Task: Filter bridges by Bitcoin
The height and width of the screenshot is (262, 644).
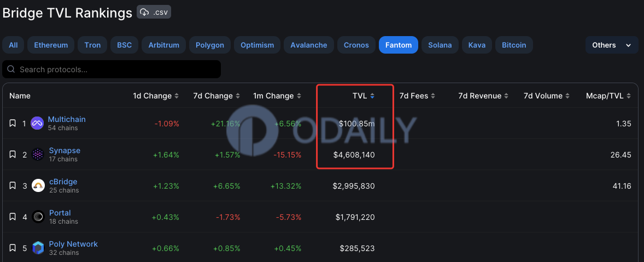Action: (x=514, y=45)
